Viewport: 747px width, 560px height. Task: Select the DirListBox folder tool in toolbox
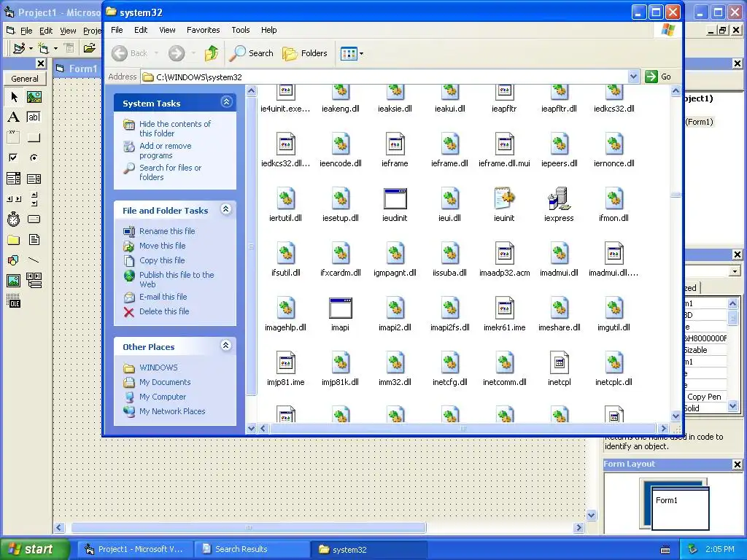coord(14,239)
